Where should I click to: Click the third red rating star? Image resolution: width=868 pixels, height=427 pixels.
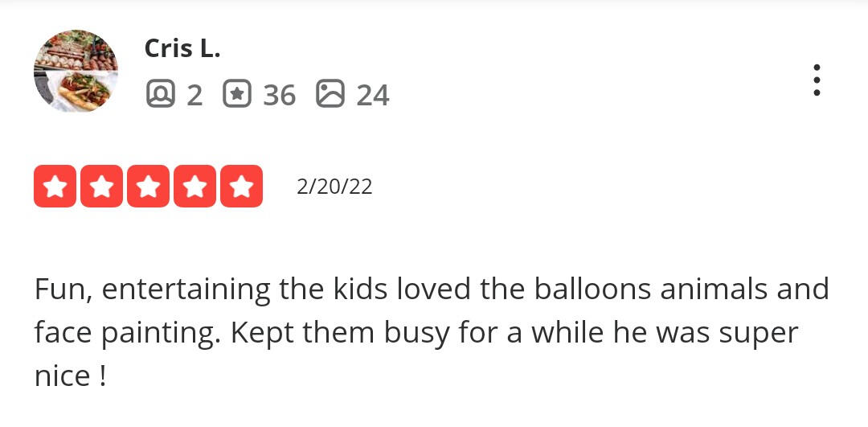click(x=148, y=187)
